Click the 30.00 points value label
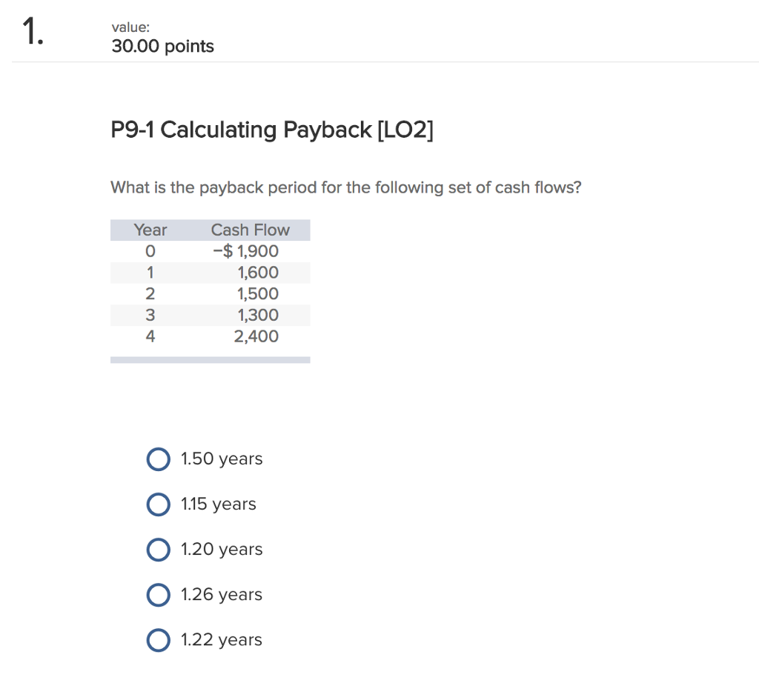This screenshot has width=759, height=700. point(162,46)
